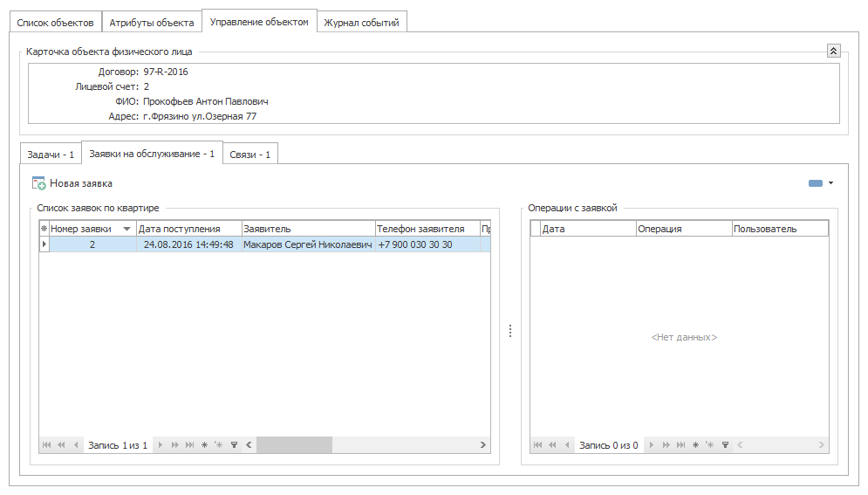Go to next page in operations navigator

(666, 444)
